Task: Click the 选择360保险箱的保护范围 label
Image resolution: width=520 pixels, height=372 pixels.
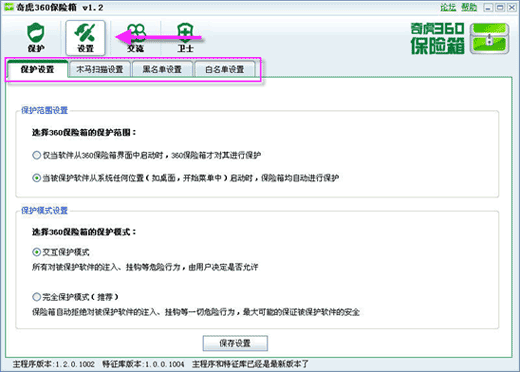Action: pos(84,132)
